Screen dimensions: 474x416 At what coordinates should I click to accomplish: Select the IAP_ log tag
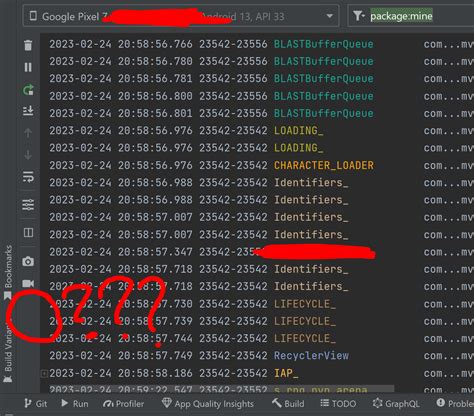tap(286, 373)
